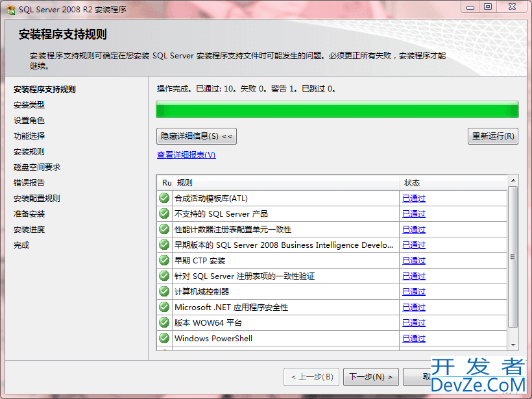Open 已通过 link for 不支持的 SQL Server 产品
The image size is (532, 399).
coord(413,213)
